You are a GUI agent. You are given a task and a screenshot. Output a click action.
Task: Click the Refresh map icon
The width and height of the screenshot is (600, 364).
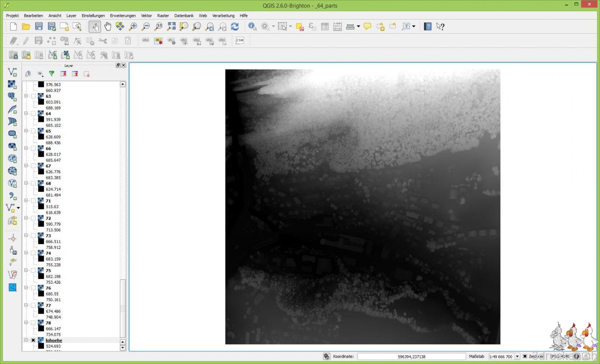pos(235,27)
